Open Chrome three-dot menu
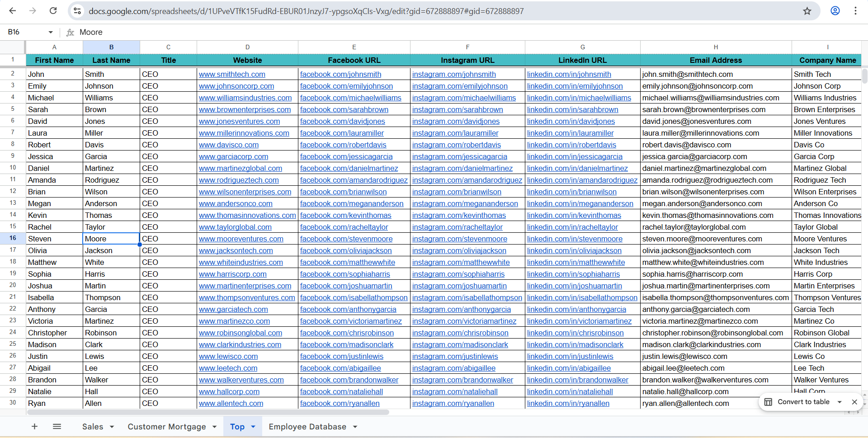The image size is (868, 438). pos(855,11)
